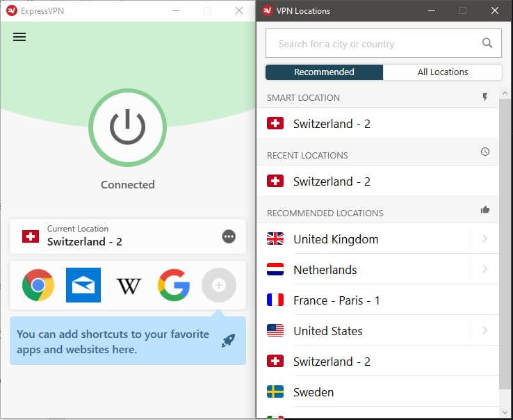Click the Smart Location lightning bolt icon
Screen dimensions: 513x420
[x=485, y=97]
